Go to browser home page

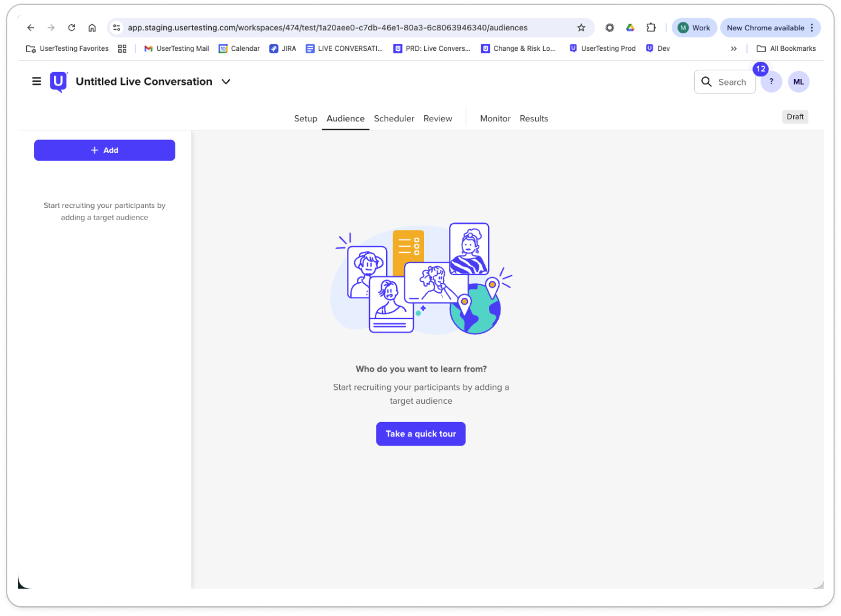[x=92, y=28]
